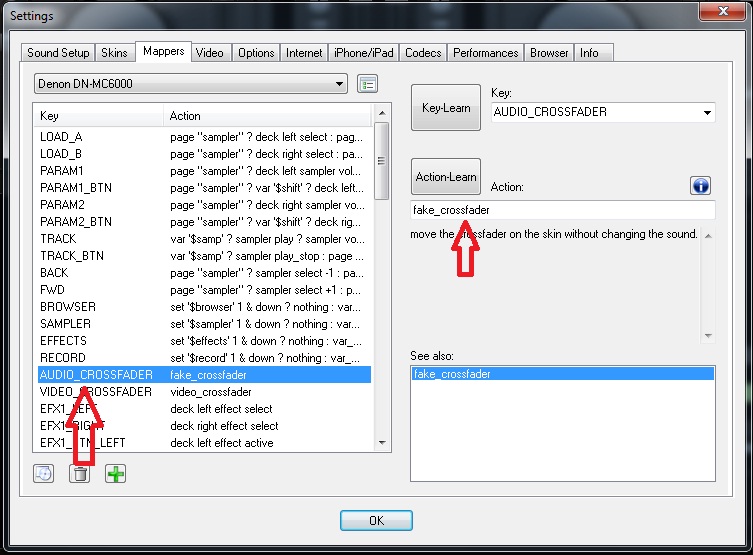Screen dimensions: 753x555
Task: Select the Mappers tab
Action: click(x=163, y=51)
